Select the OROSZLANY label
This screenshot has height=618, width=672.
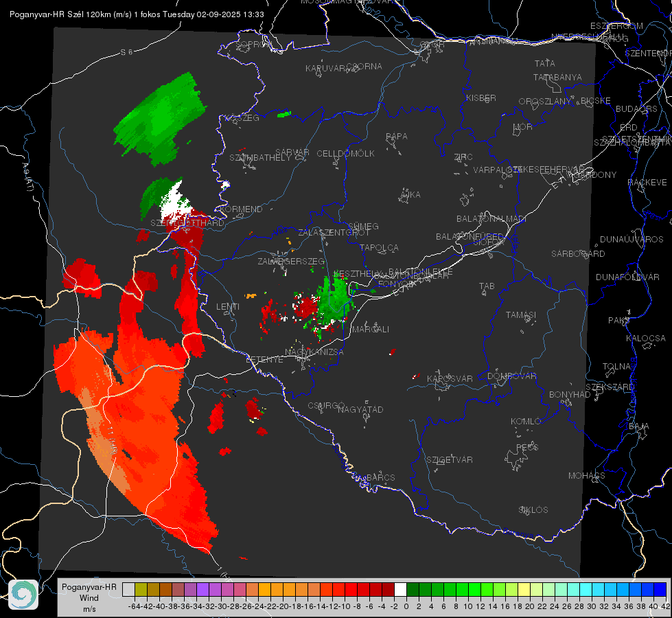[545, 101]
